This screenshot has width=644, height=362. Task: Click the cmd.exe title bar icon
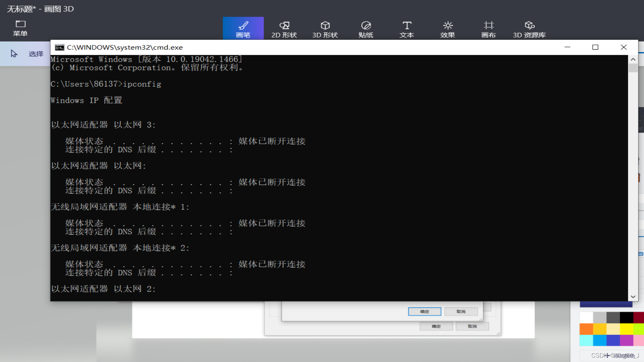coord(59,48)
